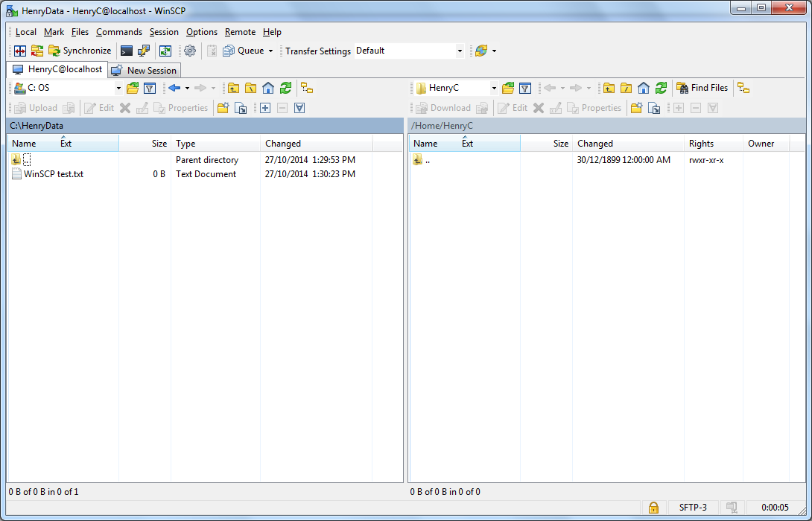Toggle the local directory tree icon
The height and width of the screenshot is (521, 812).
pos(307,88)
